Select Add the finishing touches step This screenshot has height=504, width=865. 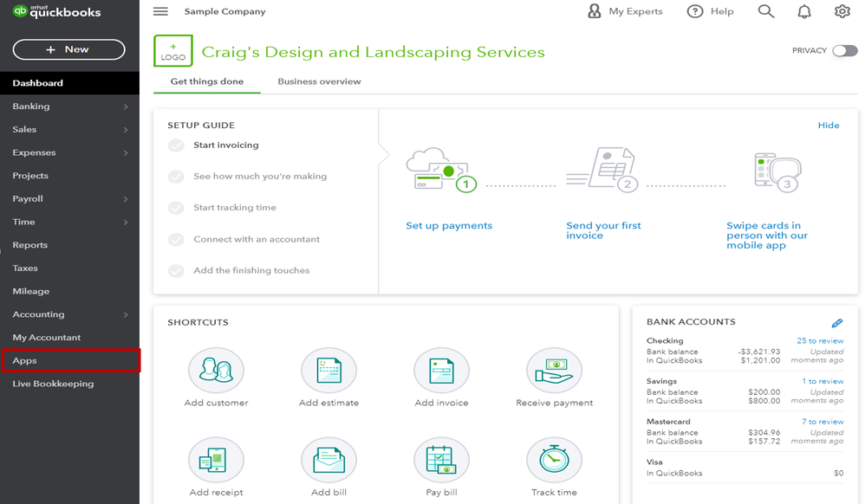(x=238, y=271)
